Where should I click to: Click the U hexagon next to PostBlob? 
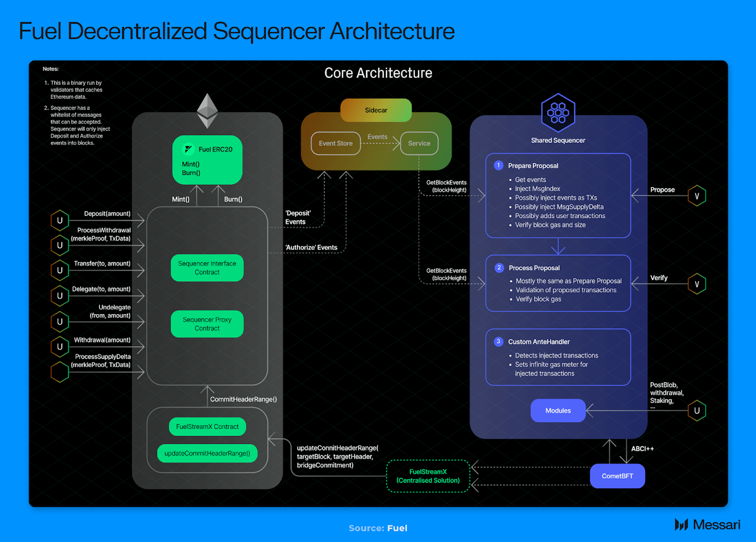pyautogui.click(x=696, y=410)
